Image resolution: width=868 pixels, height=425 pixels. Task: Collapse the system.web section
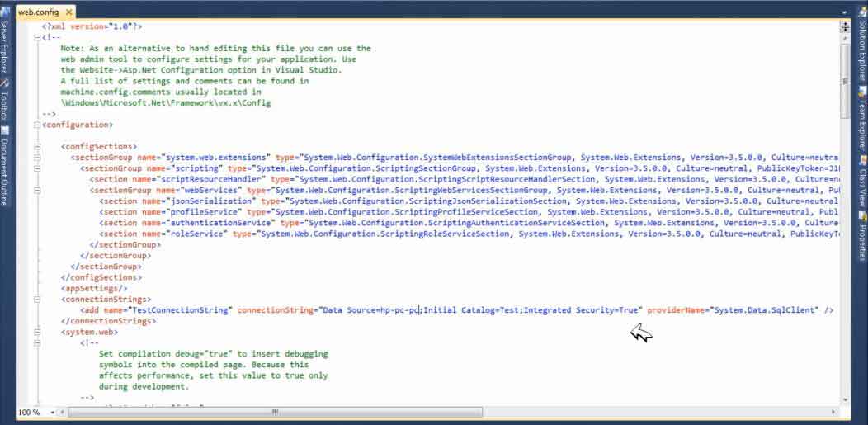click(x=35, y=332)
